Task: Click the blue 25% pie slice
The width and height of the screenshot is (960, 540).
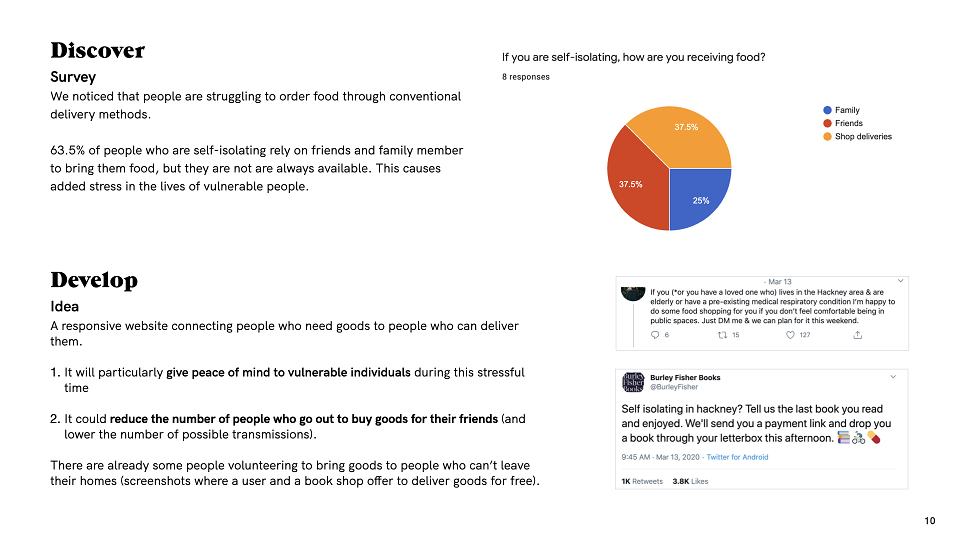Action: [x=697, y=196]
